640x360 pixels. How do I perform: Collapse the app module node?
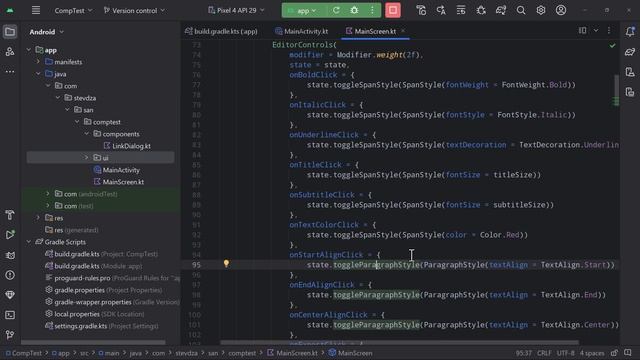coord(29,50)
